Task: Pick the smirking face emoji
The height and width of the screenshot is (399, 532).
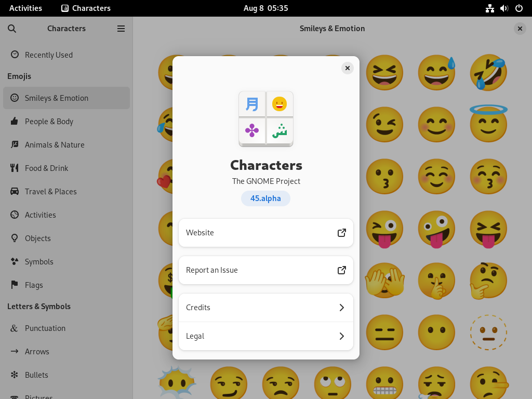Action: 229,382
